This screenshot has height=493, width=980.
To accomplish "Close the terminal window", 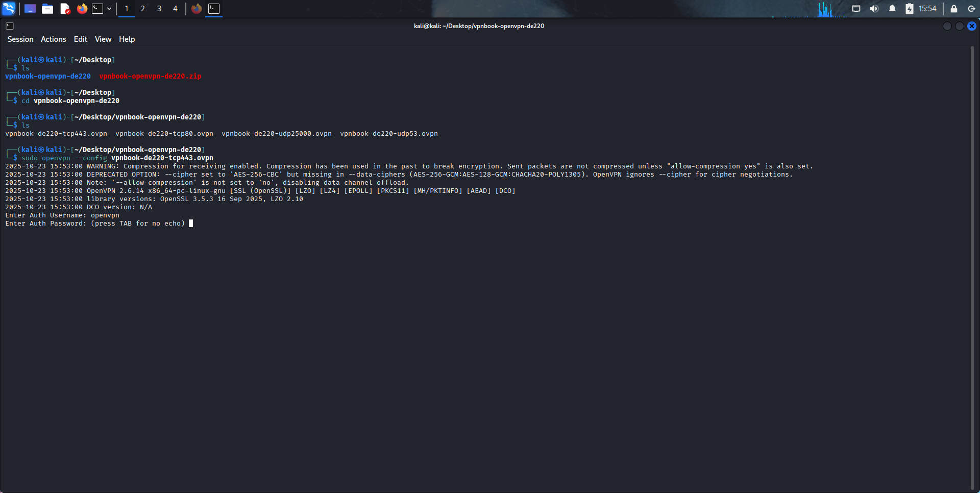I will (x=972, y=26).
